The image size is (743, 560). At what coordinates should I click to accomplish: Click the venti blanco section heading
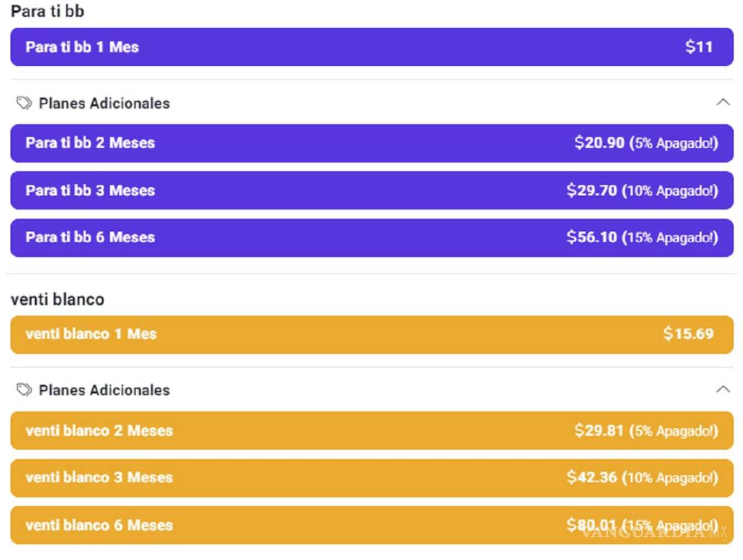[x=58, y=299]
